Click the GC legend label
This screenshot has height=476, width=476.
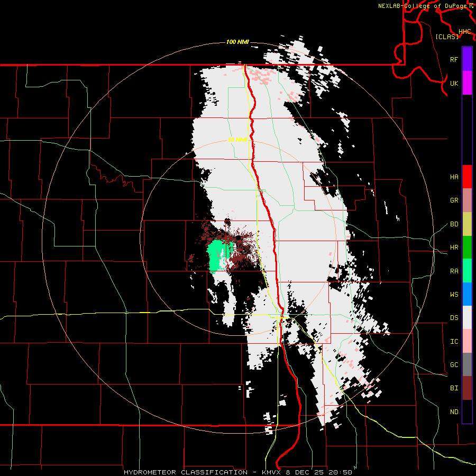coord(454,365)
